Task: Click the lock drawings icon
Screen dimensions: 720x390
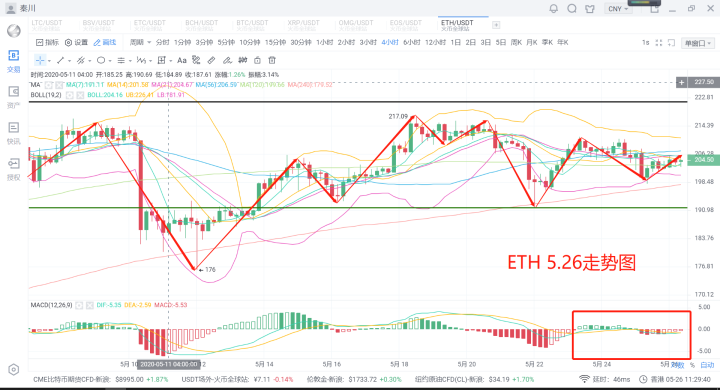Action: point(257,60)
